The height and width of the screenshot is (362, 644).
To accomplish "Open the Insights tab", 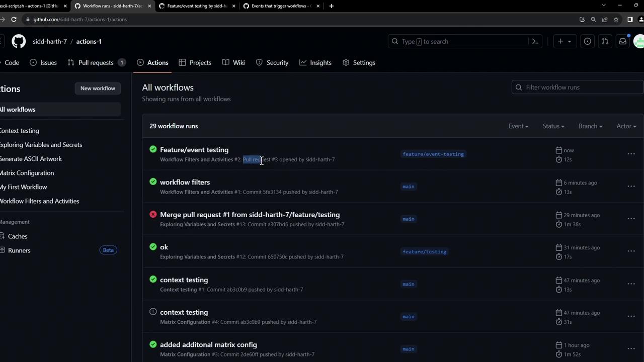I will (315, 62).
